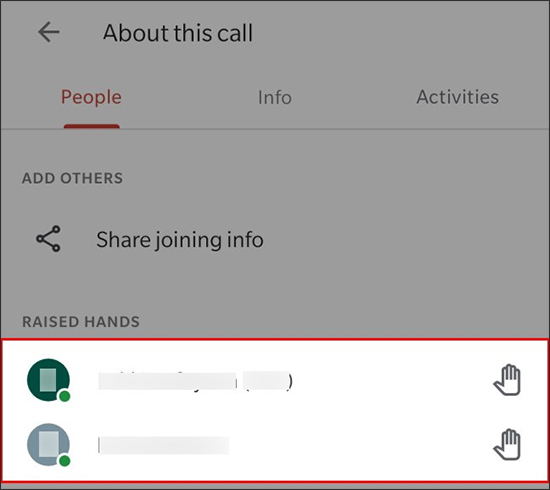
Task: Tap the share icon beside joining info
Action: (x=48, y=239)
